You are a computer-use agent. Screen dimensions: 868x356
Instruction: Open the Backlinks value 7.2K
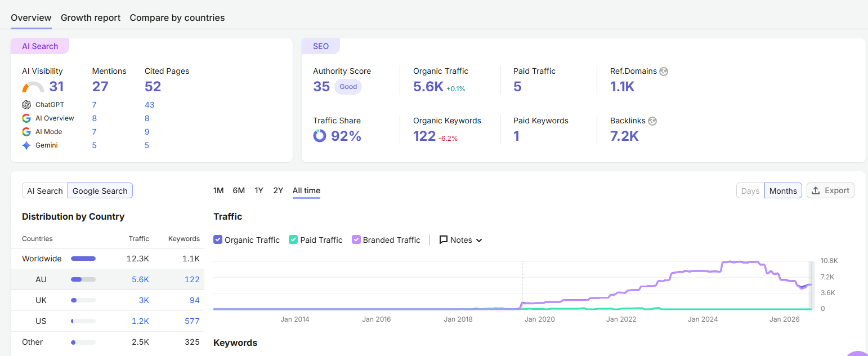click(624, 136)
